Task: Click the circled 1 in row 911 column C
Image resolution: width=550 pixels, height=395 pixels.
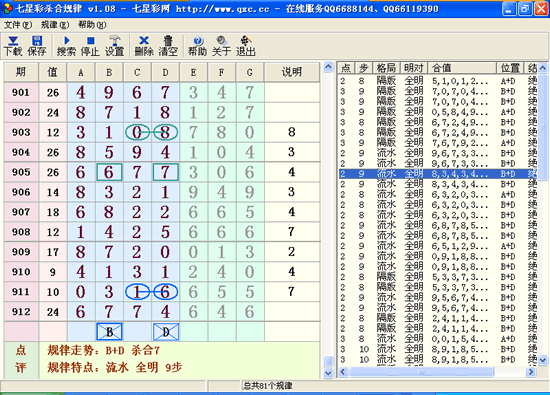Action: [x=137, y=292]
